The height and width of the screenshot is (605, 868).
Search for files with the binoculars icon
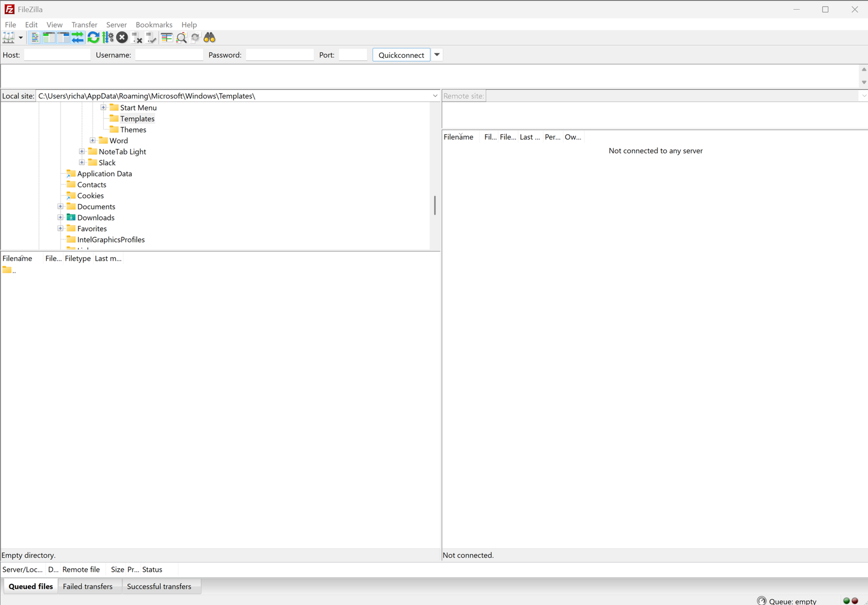pyautogui.click(x=209, y=37)
